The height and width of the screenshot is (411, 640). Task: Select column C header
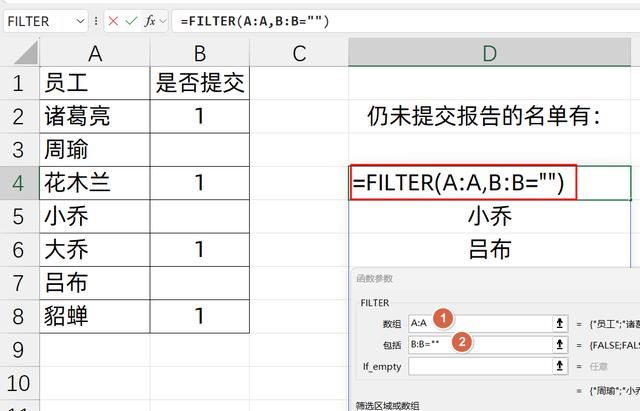[x=299, y=53]
